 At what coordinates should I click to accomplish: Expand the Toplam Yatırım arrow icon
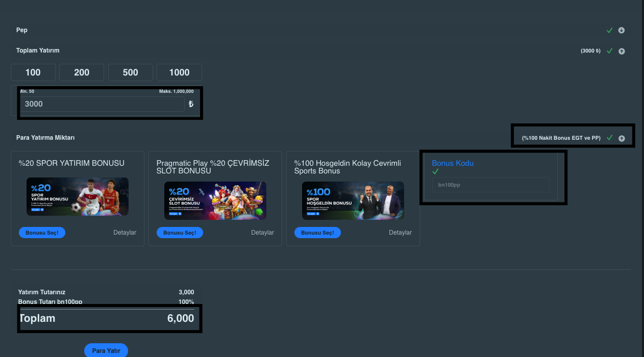622,51
